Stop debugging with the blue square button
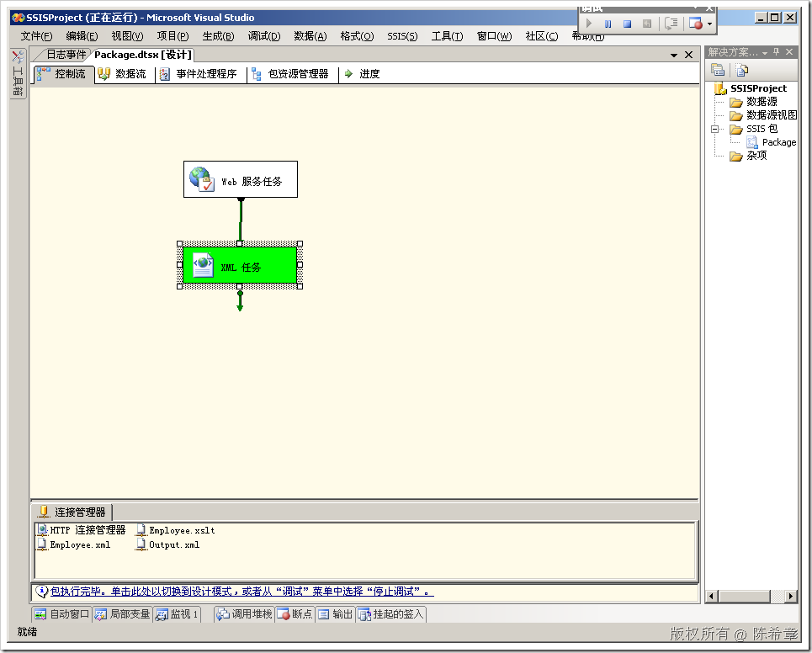Image resolution: width=812 pixels, height=653 pixels. (x=627, y=24)
